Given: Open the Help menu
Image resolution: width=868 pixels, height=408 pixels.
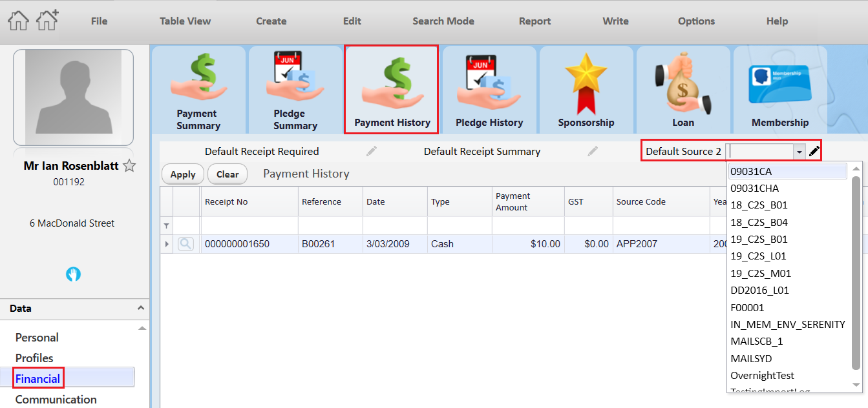Looking at the screenshot, I should 777,21.
